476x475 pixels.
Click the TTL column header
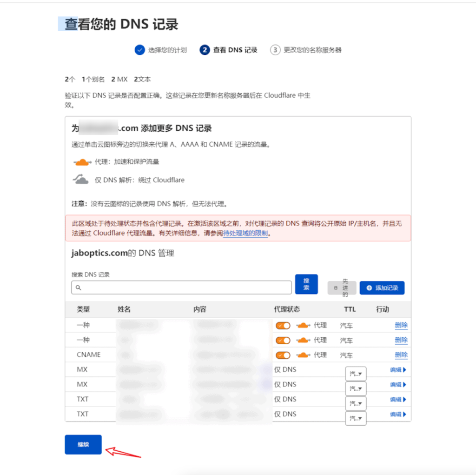pyautogui.click(x=350, y=309)
